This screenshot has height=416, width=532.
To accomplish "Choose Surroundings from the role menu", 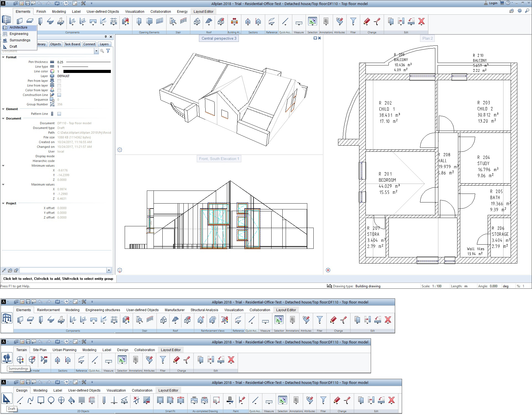I will pos(19,40).
